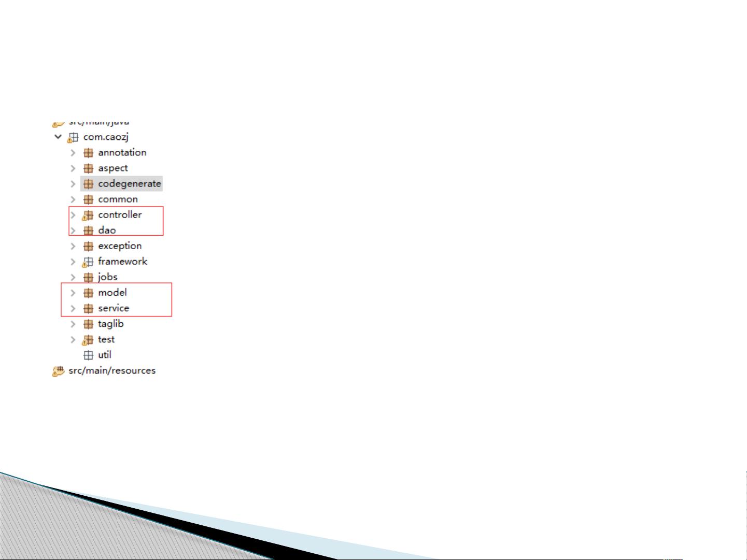747x560 pixels.
Task: Click the aspect package icon
Action: [x=88, y=168]
